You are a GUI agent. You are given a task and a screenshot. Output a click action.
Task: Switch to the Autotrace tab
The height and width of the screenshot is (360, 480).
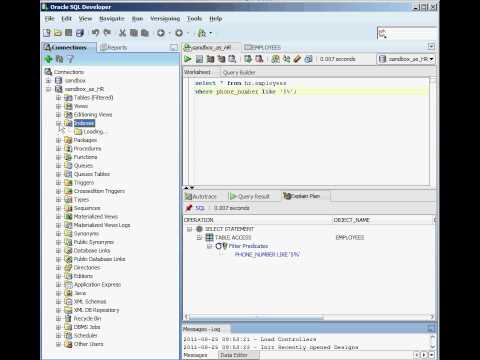pos(201,196)
